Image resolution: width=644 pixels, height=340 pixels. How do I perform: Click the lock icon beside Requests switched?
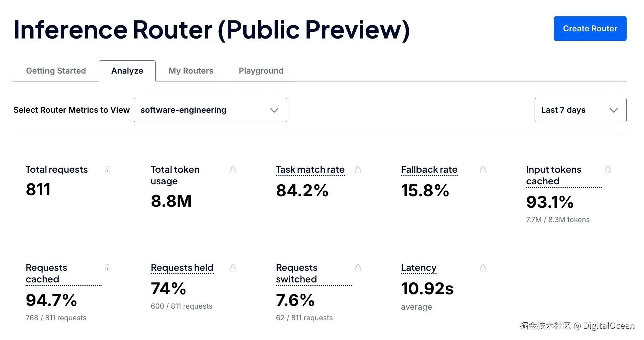pyautogui.click(x=358, y=268)
